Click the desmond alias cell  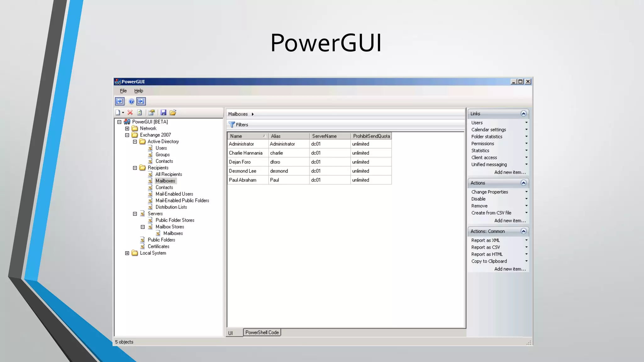pos(289,171)
